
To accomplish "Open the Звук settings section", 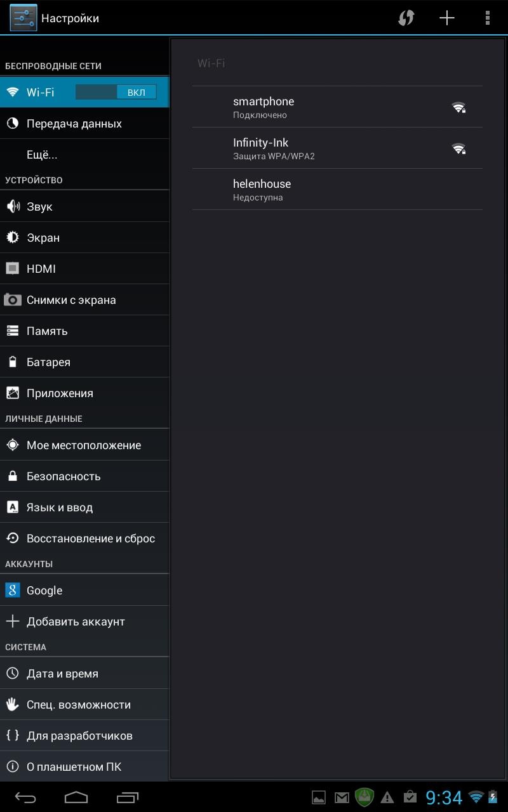I will point(39,206).
